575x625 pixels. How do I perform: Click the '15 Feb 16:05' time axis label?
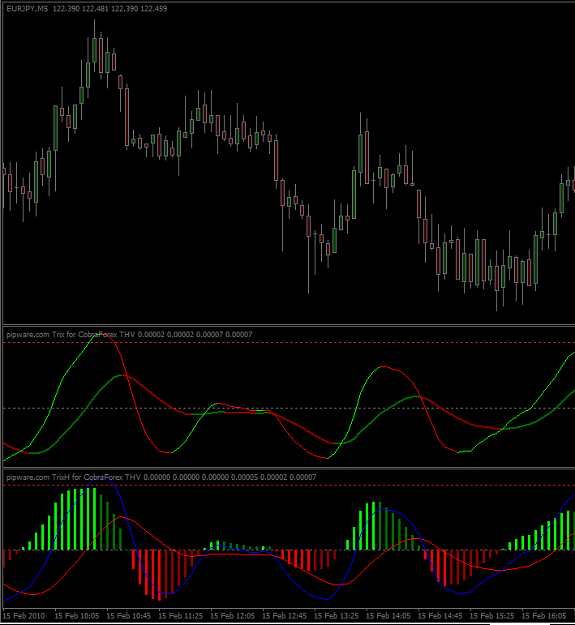(544, 616)
